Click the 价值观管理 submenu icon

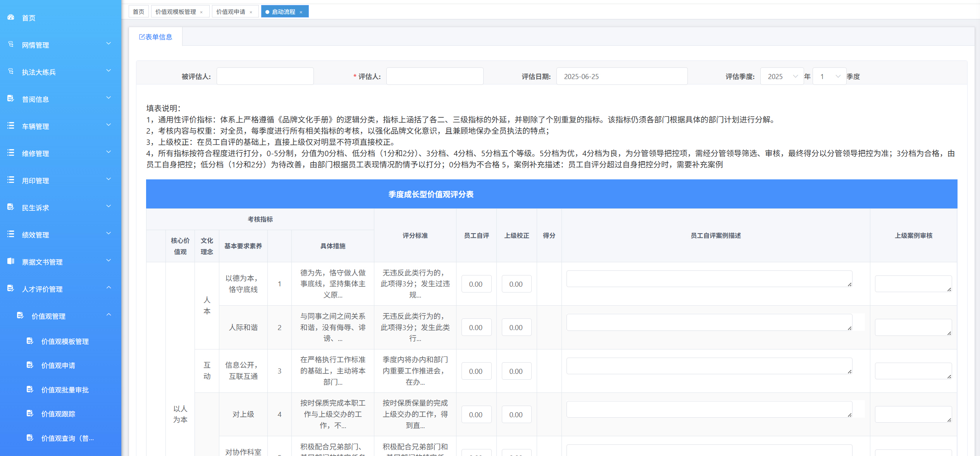pyautogui.click(x=21, y=316)
